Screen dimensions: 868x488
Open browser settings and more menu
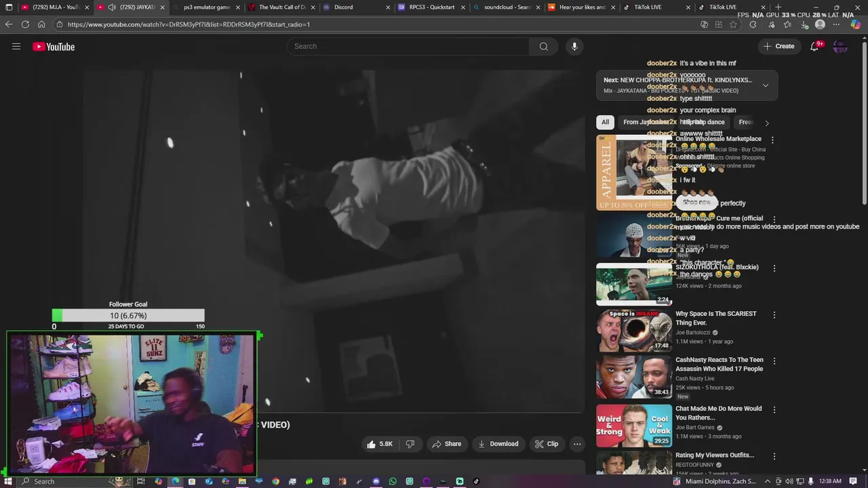tap(836, 24)
